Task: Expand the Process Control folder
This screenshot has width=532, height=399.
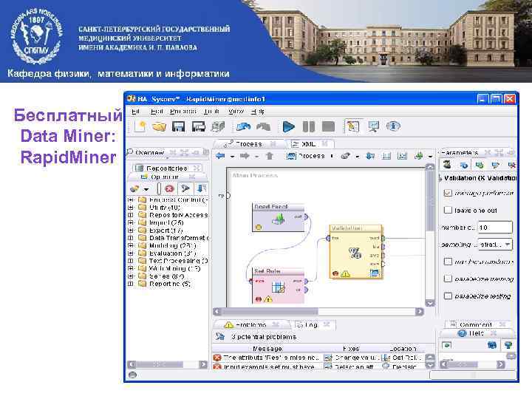Action: (x=131, y=199)
